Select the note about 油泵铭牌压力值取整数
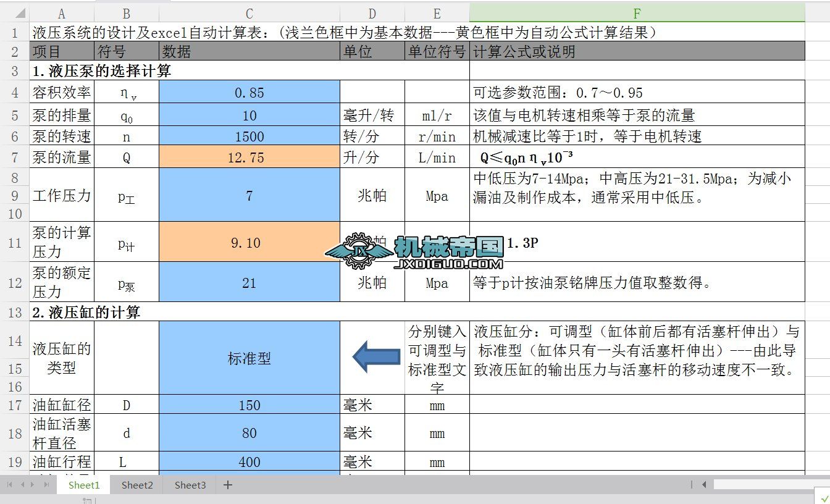The height and width of the screenshot is (504, 830). pos(637,282)
